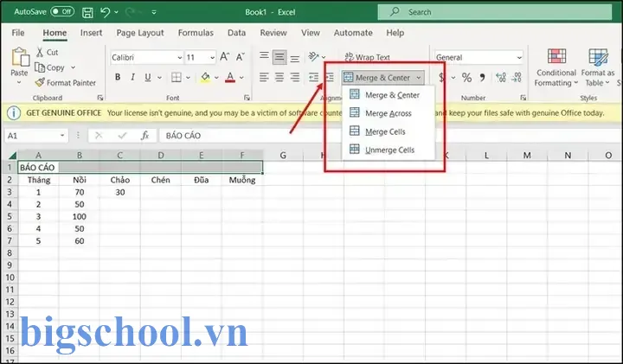Open Customize Quick Access Toolbar arrow
This screenshot has height=364, width=623.
pyautogui.click(x=154, y=12)
